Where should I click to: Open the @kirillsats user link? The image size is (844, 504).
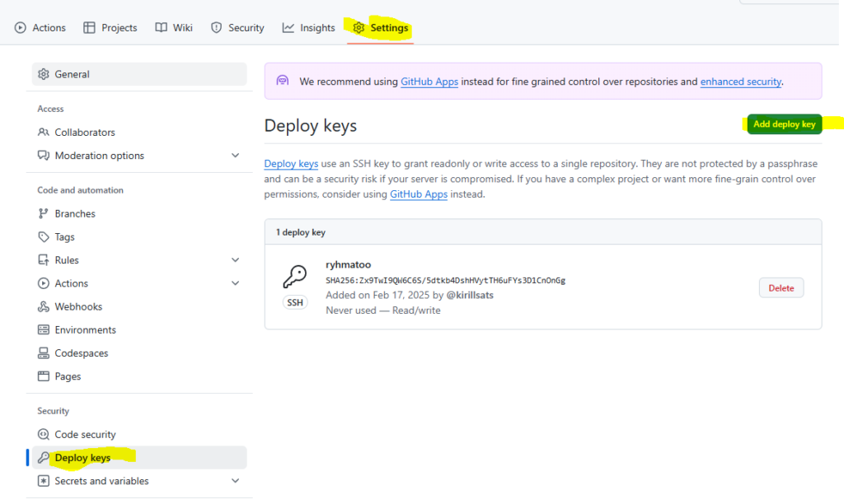click(x=469, y=296)
